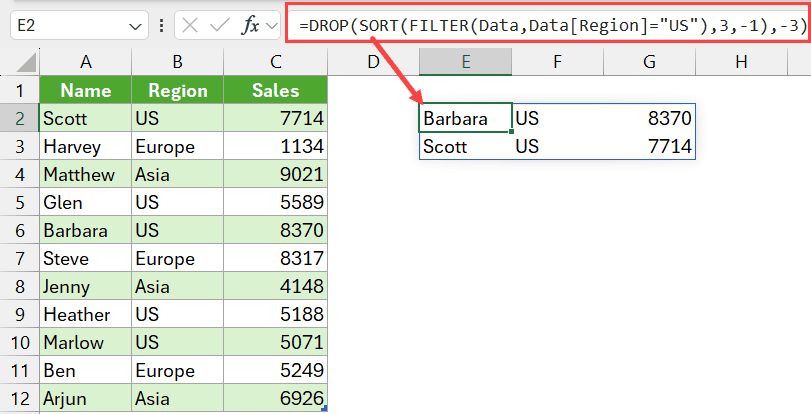Select the cell containing Marlow
Screen dimensions: 811x414
coord(86,342)
